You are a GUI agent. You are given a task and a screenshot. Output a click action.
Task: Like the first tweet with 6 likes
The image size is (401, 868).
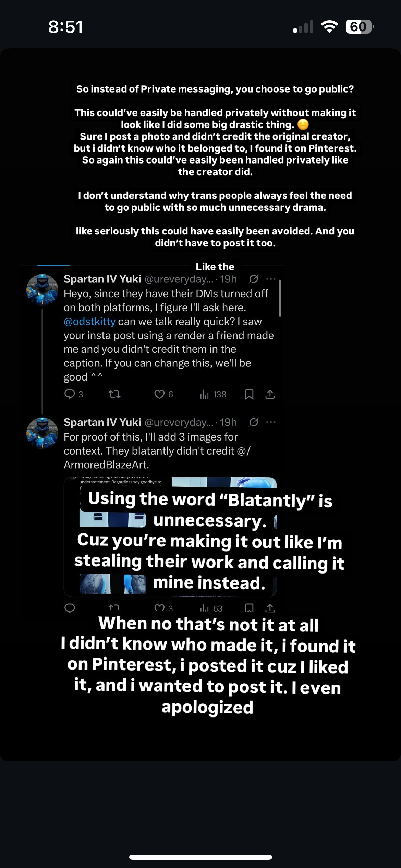[159, 394]
